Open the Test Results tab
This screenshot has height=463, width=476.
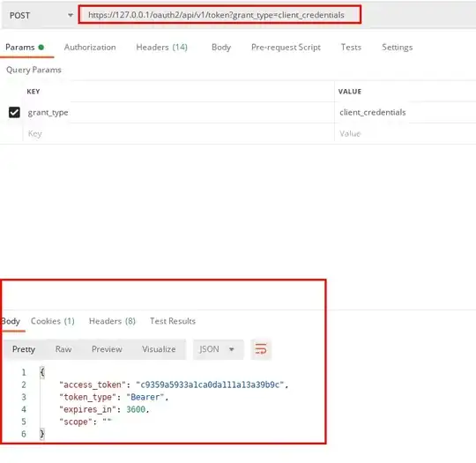click(x=173, y=321)
